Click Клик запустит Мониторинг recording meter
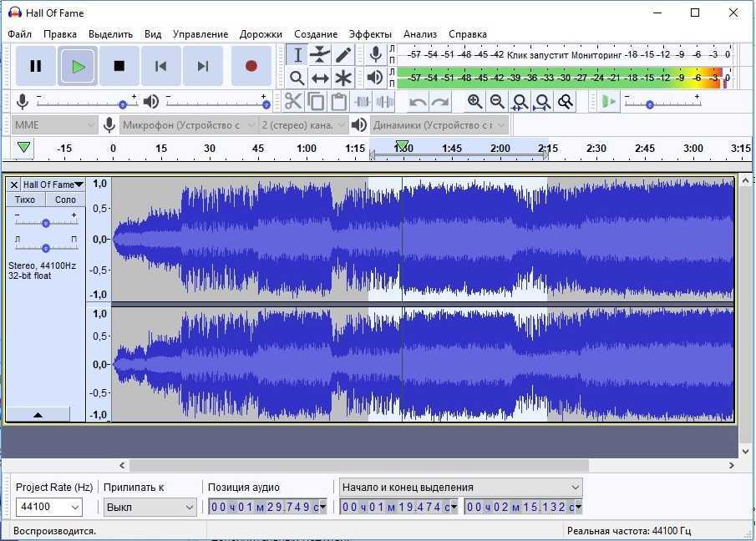 pyautogui.click(x=564, y=54)
